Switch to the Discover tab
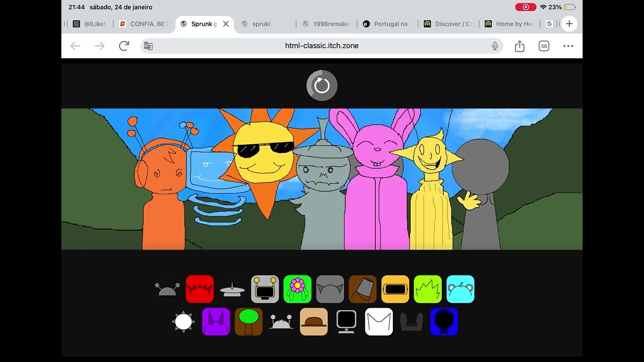 pos(449,24)
